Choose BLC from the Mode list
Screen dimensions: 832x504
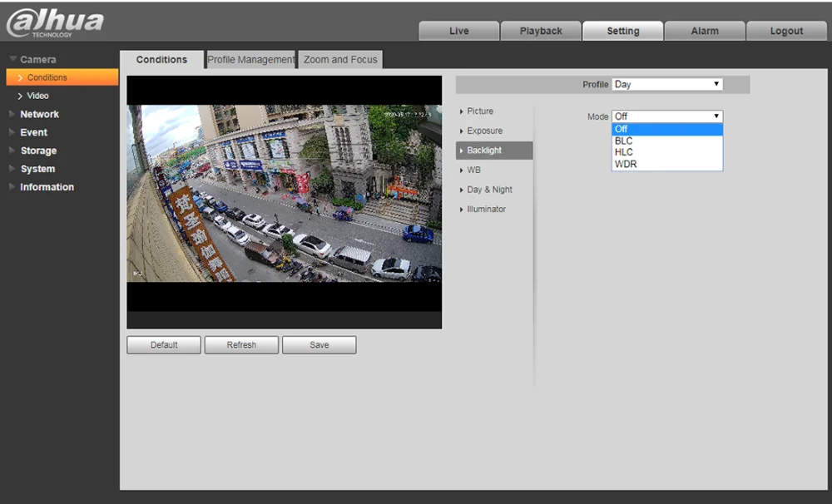click(x=624, y=141)
